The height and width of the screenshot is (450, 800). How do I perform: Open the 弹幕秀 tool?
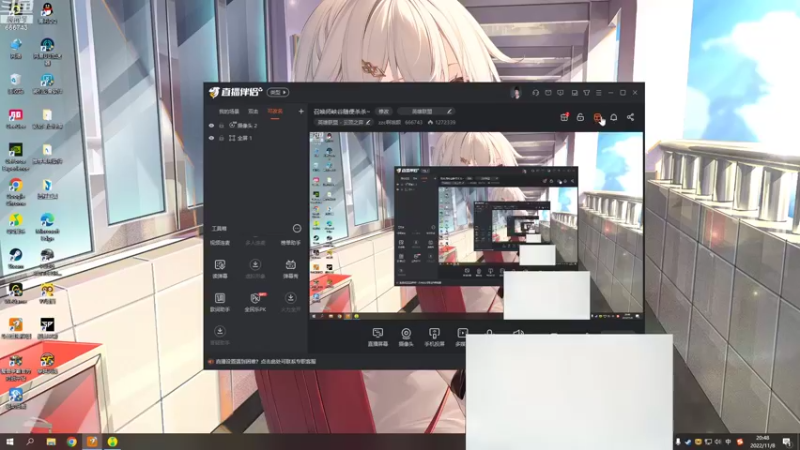[290, 268]
